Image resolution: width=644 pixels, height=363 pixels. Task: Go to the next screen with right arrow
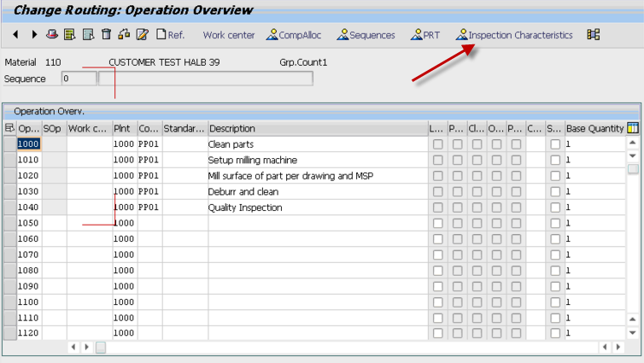(34, 34)
